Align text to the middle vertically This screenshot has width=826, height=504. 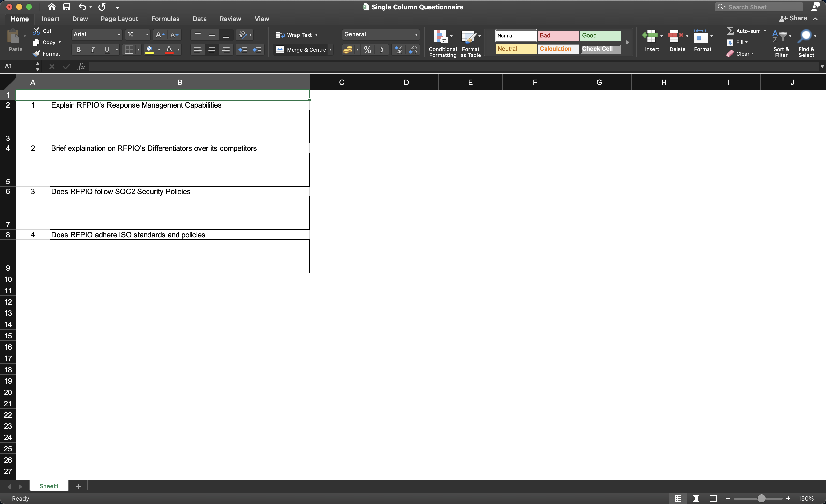[211, 34]
